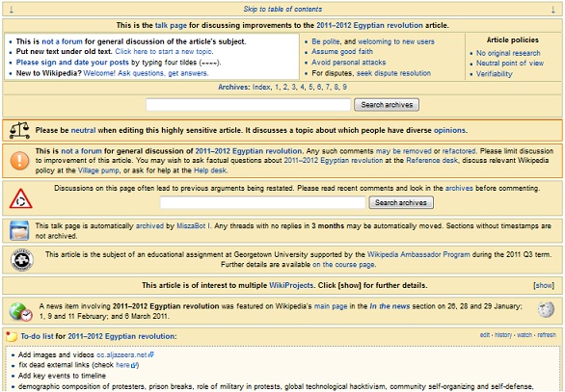Screen dimensions: 565x392
Task: Open the 'Reference desk' link
Action: tap(432, 161)
